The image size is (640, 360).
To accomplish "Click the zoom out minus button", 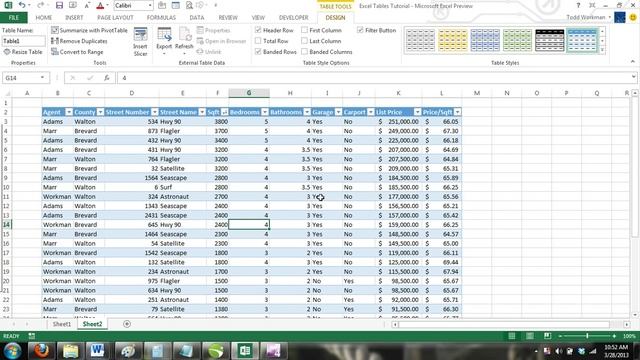I will coord(560,336).
